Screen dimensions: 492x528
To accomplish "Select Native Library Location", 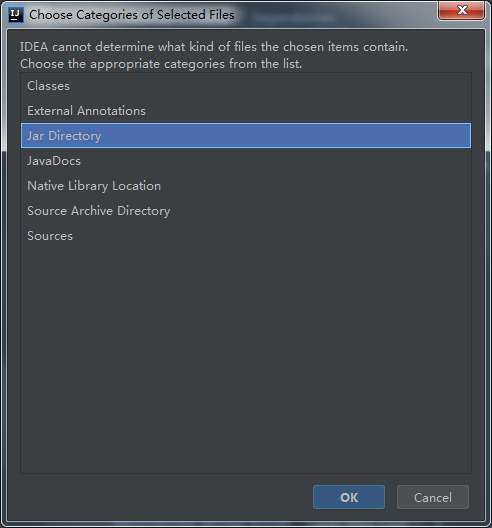I will (246, 186).
